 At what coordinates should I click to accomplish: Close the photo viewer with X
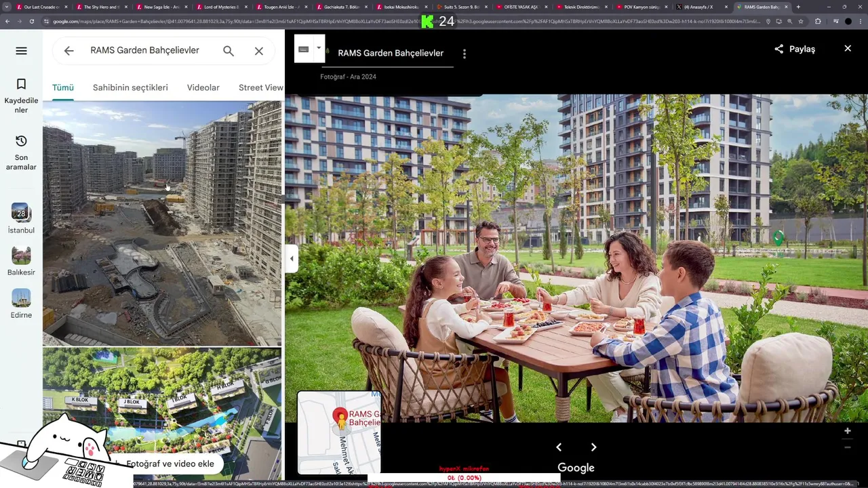pyautogui.click(x=848, y=49)
